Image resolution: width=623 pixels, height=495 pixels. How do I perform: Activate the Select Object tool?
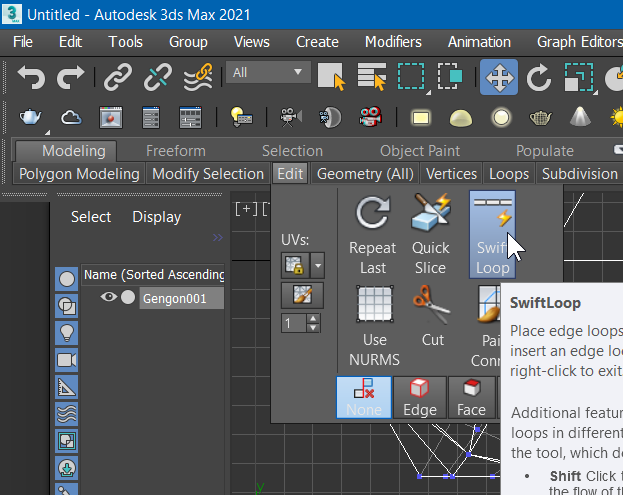[332, 77]
